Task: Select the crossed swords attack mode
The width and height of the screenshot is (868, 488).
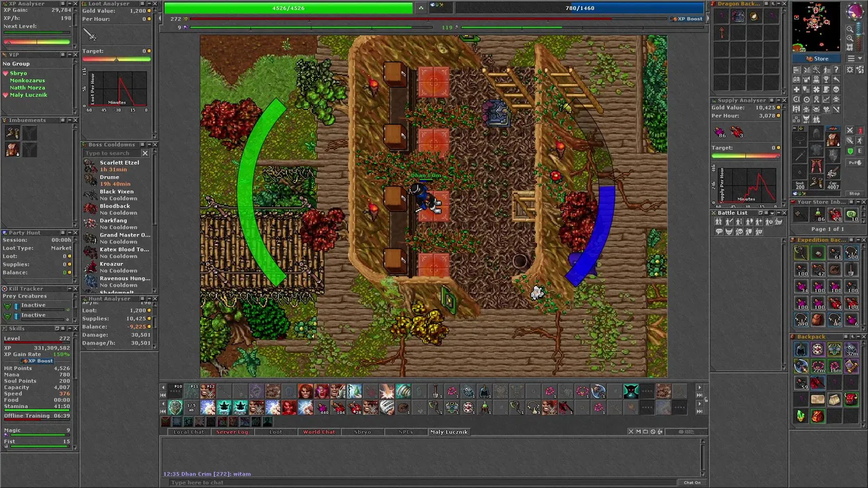Action: pos(850,130)
